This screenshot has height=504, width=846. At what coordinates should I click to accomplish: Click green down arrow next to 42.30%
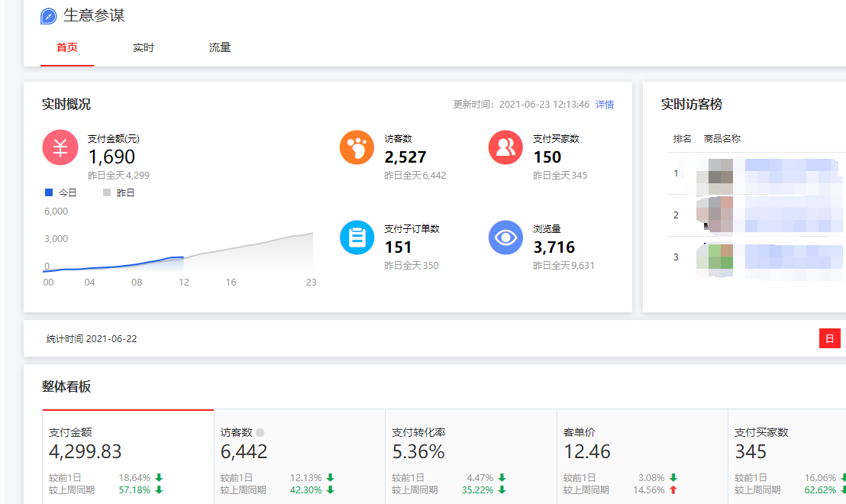(x=330, y=490)
